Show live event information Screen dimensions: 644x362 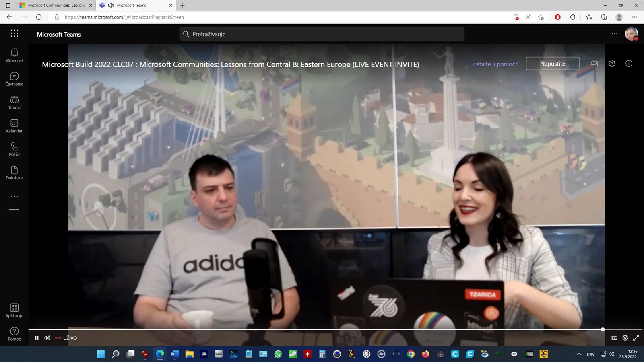coord(629,63)
